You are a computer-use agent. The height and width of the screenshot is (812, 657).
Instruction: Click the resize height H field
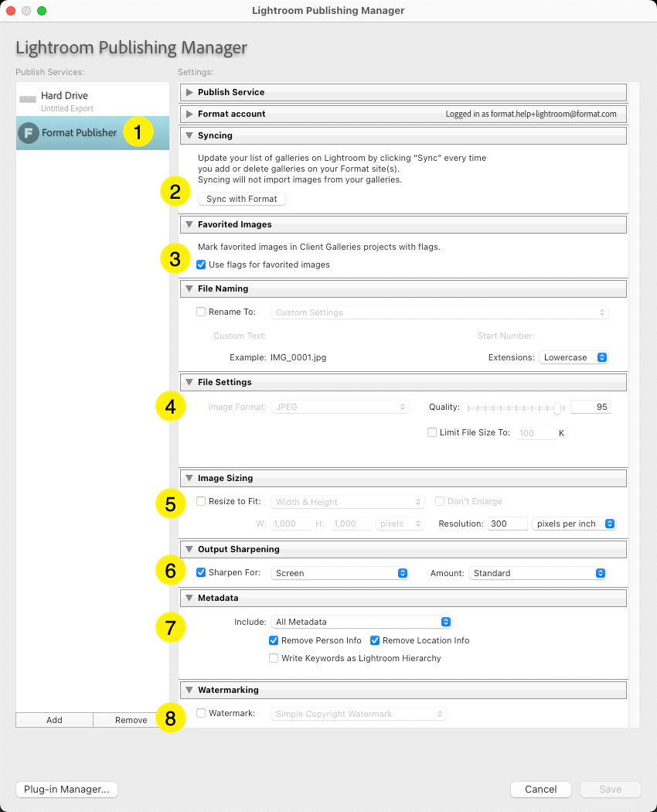(350, 524)
